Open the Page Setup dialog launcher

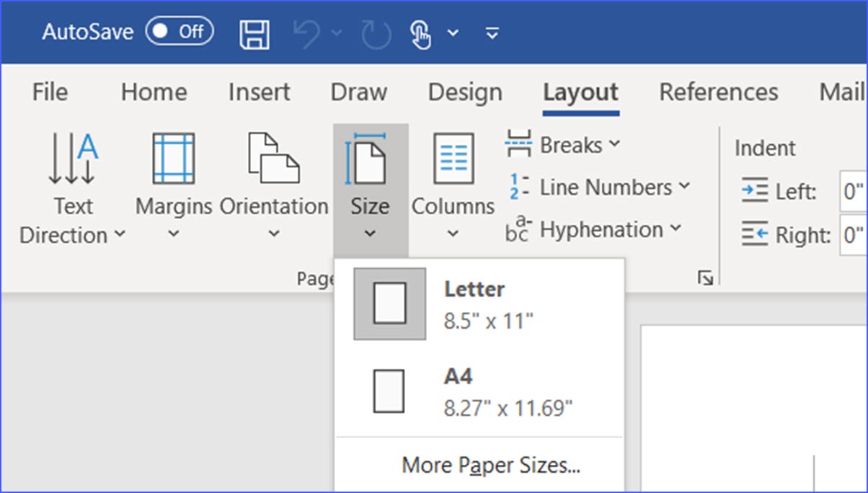pyautogui.click(x=707, y=278)
